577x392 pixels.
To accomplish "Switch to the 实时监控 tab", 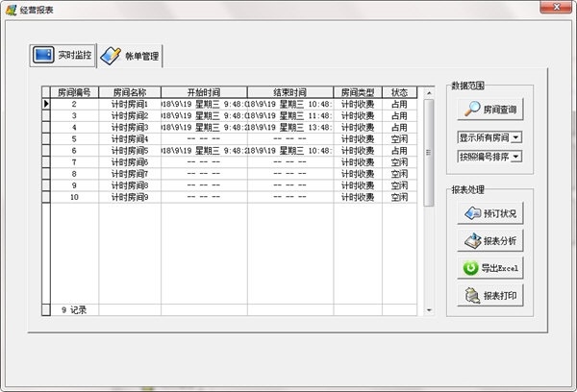I will [x=63, y=55].
